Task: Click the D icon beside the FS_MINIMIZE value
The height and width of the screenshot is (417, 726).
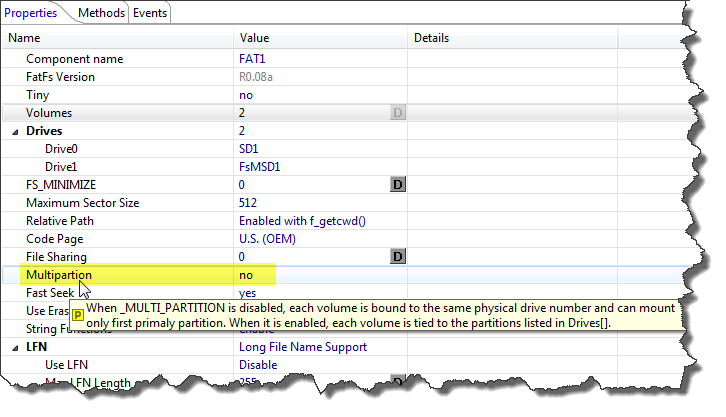Action: [x=397, y=185]
